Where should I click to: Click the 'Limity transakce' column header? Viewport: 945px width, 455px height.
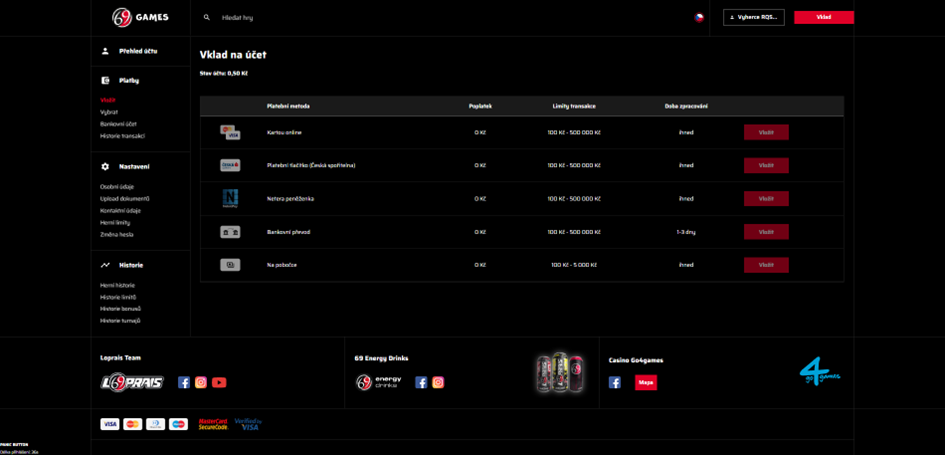(x=574, y=106)
